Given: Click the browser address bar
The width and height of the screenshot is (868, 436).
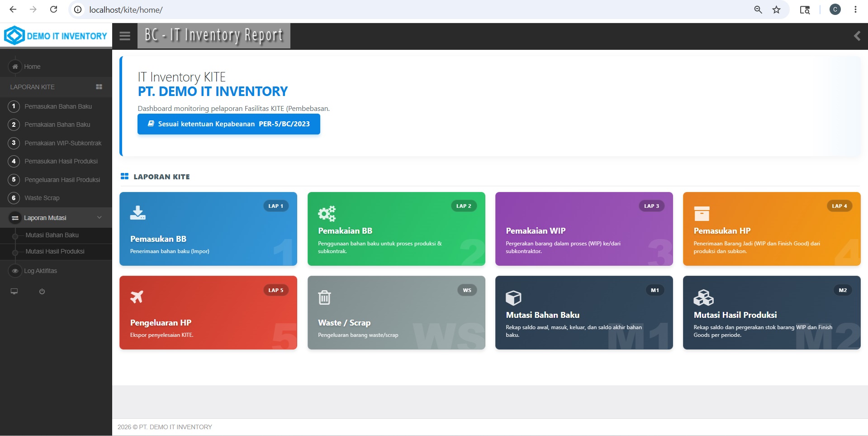Looking at the screenshot, I should coord(407,10).
